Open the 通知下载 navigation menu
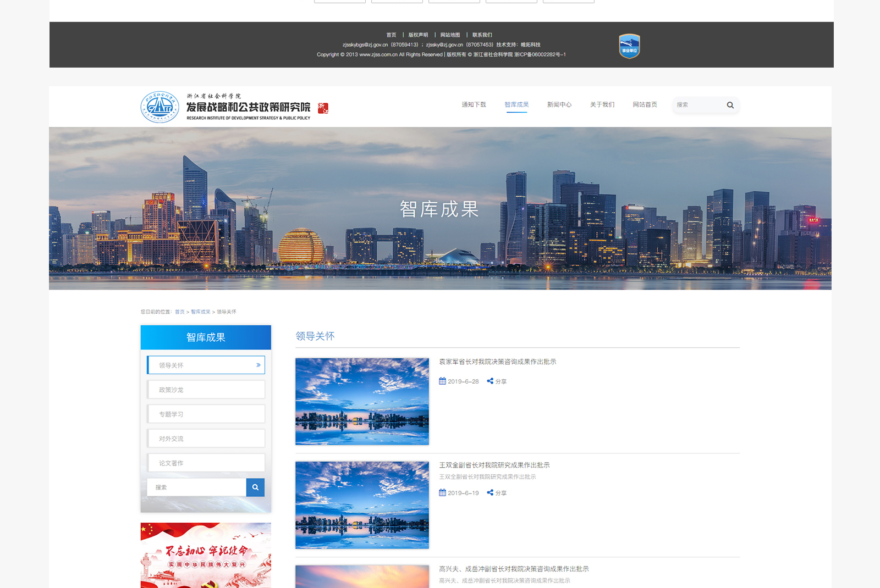880x588 pixels. tap(474, 104)
